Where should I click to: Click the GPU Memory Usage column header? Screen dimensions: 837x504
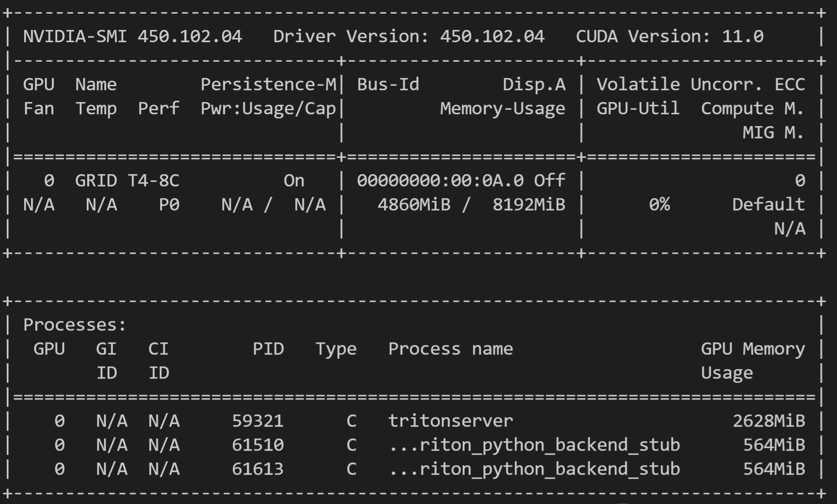pos(753,349)
